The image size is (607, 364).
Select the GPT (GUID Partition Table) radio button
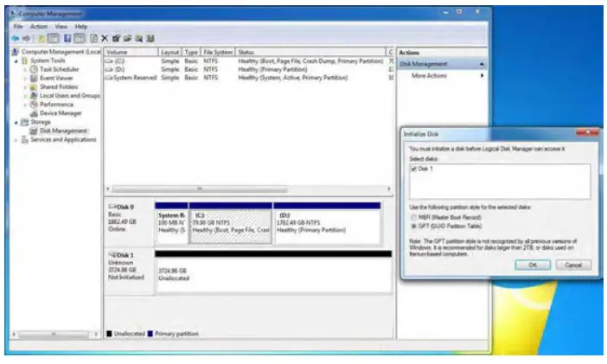coord(414,227)
